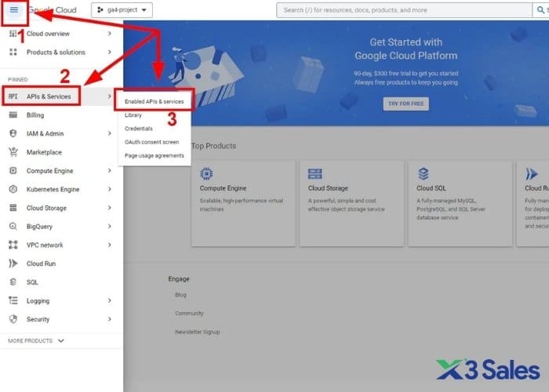Open the hamburger navigation menu
The height and width of the screenshot is (392, 549).
[x=14, y=9]
